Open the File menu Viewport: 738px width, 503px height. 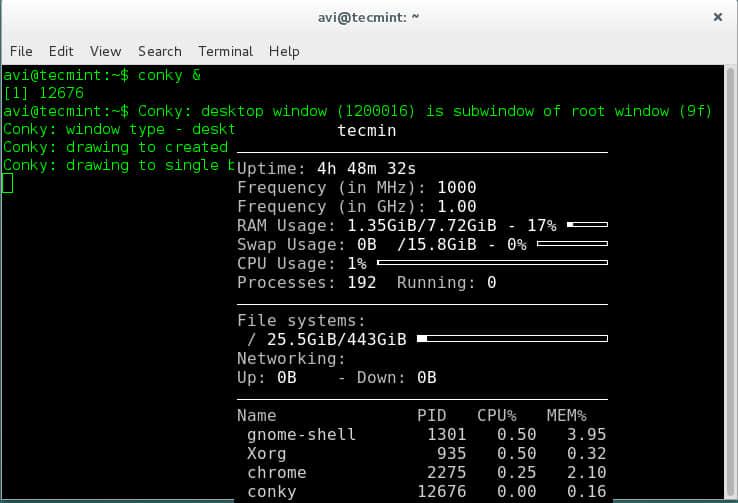(x=21, y=51)
